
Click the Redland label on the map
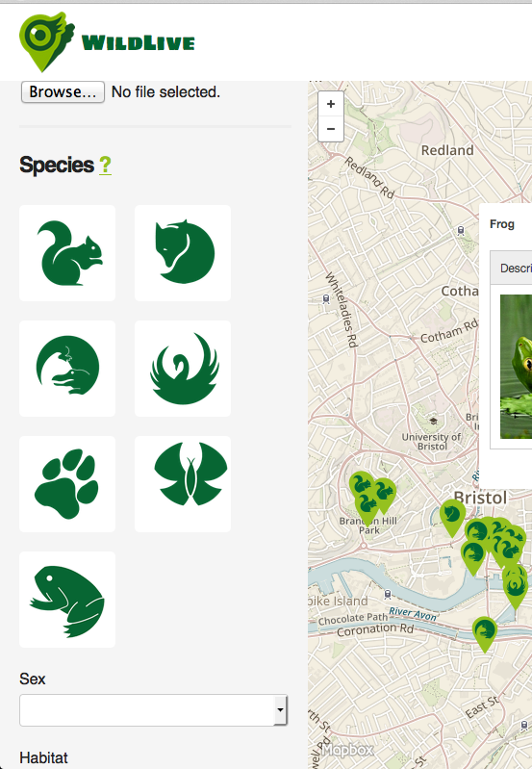point(447,150)
